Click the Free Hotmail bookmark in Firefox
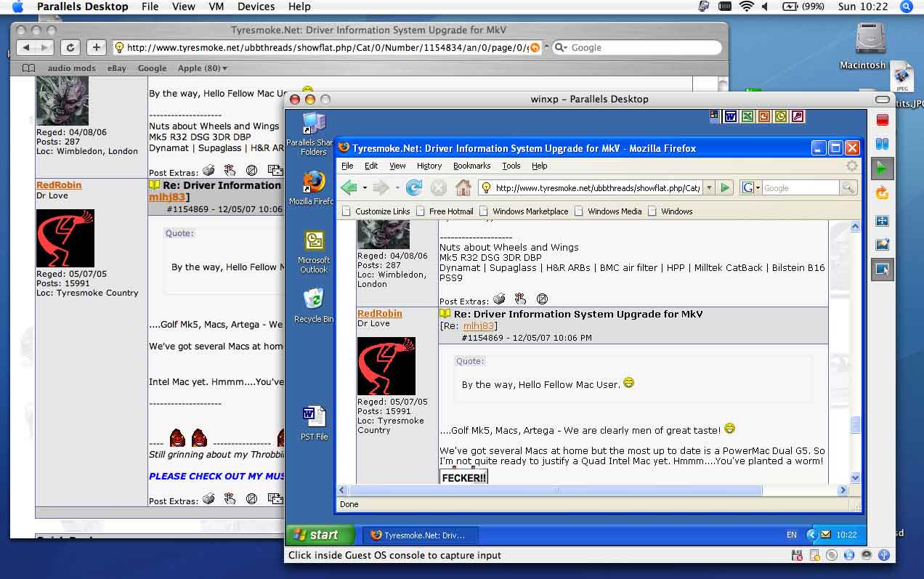The image size is (924, 579). tap(444, 211)
